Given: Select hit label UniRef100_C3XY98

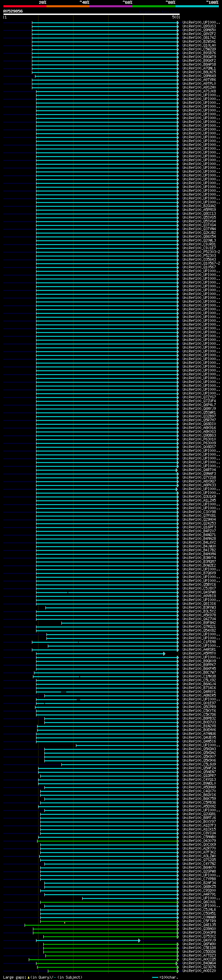Looking at the screenshot, I should tap(199, 512).
